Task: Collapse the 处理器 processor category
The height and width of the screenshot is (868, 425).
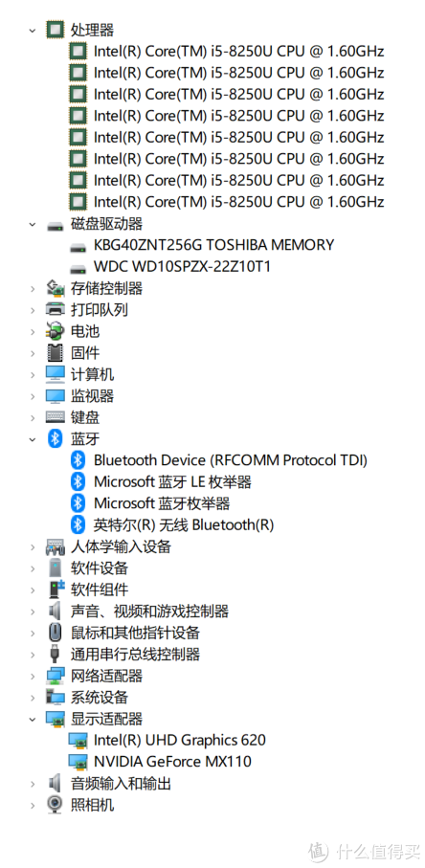Action: click(x=33, y=30)
